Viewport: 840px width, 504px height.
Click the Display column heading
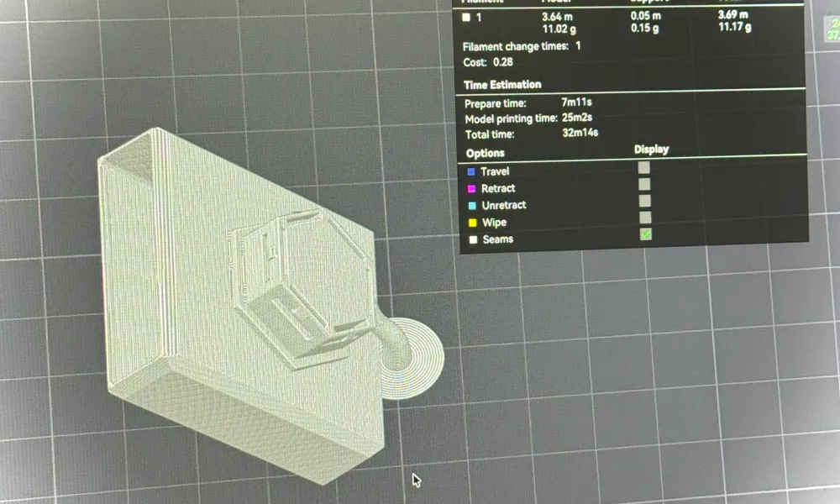[652, 150]
